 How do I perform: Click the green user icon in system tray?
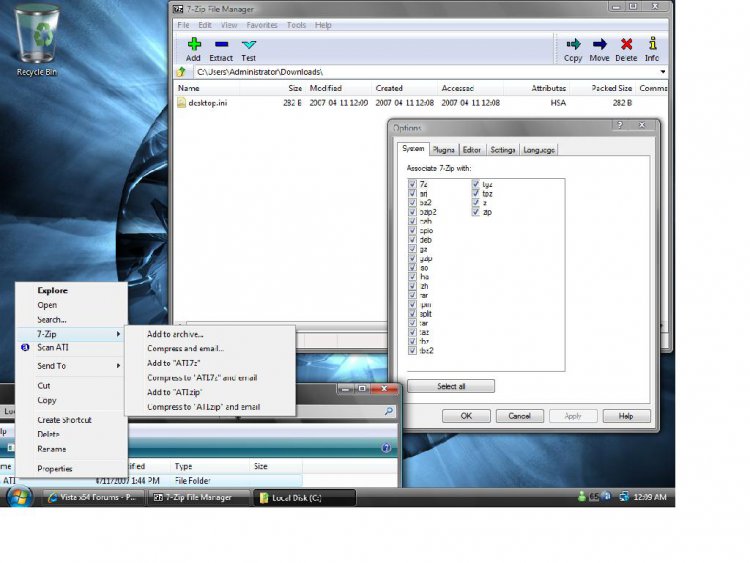582,497
